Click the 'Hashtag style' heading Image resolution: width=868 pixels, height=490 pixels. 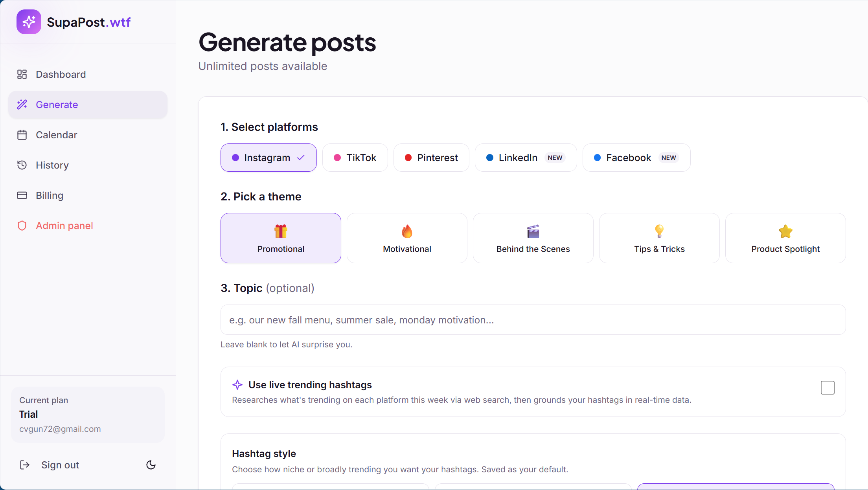[264, 453]
